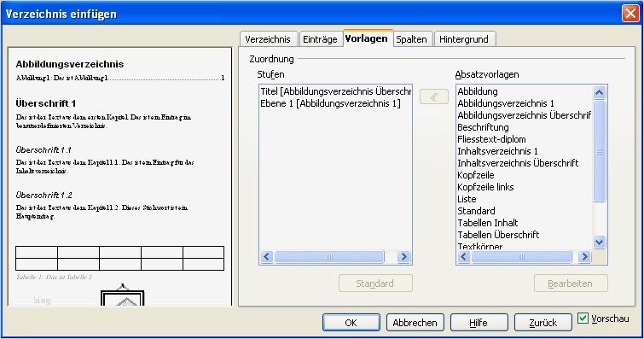Confirm with the OK button
This screenshot has height=339, width=644.
[351, 323]
